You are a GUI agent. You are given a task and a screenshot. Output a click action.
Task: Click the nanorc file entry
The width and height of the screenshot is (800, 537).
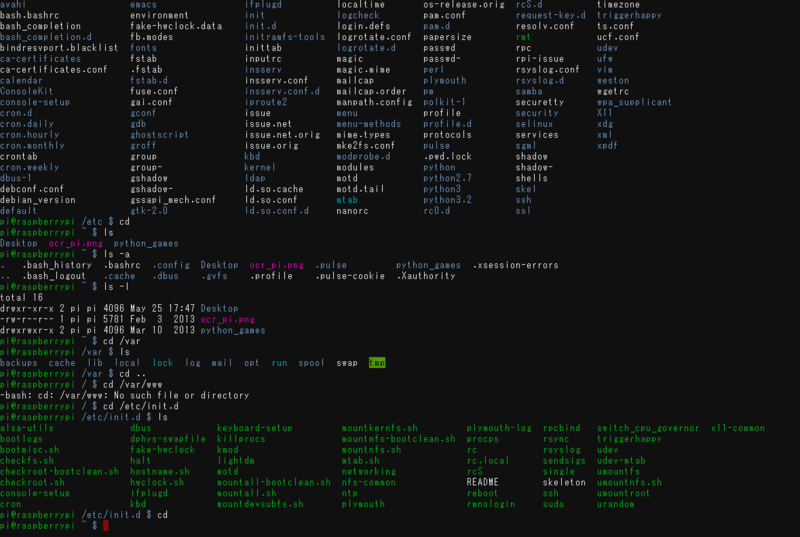point(353,211)
